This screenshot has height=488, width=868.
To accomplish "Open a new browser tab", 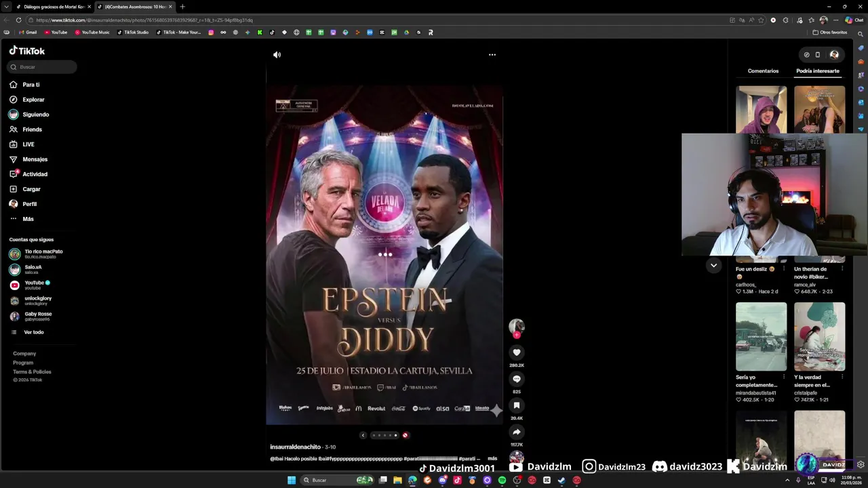I will [x=182, y=7].
